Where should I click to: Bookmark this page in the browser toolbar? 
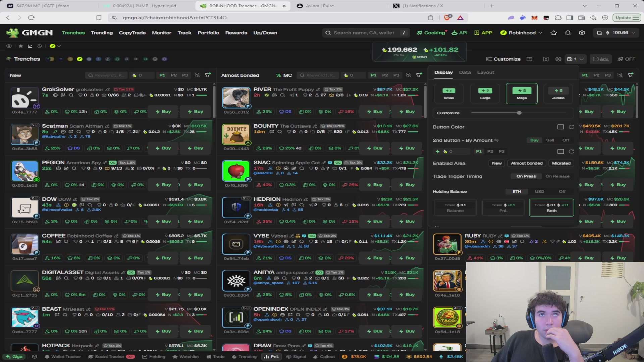[99, 17]
